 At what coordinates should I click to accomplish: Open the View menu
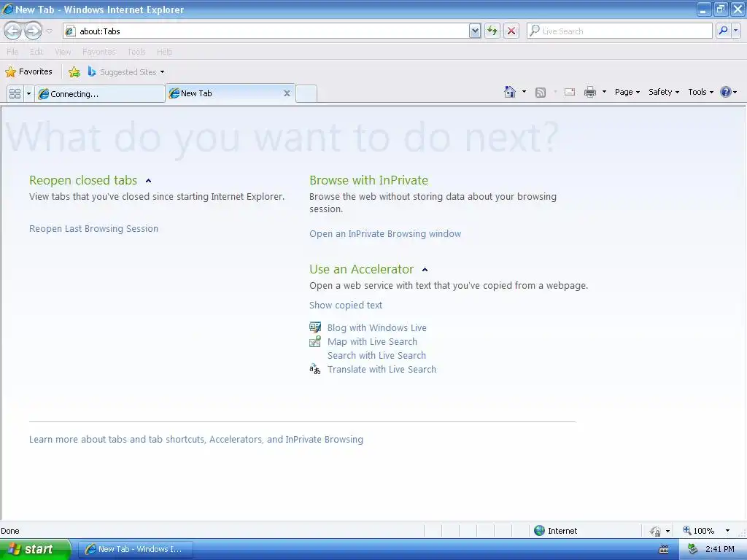point(63,52)
